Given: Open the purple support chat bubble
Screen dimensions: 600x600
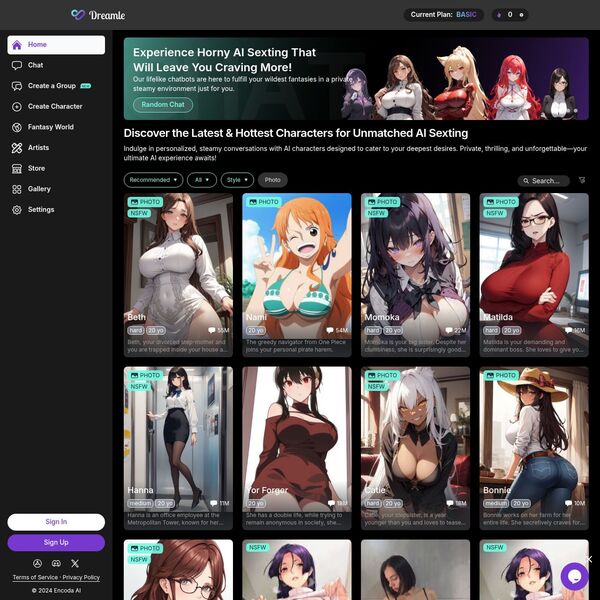Looking at the screenshot, I should [x=574, y=576].
